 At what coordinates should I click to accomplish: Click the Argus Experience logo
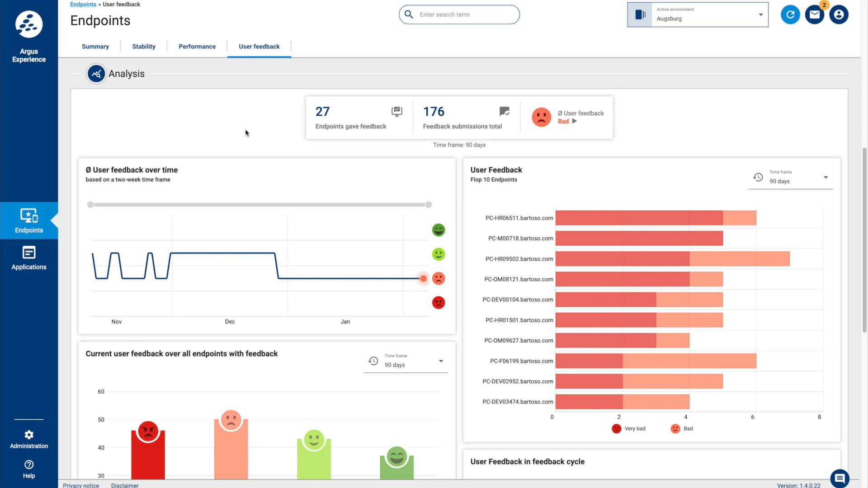pyautogui.click(x=29, y=24)
